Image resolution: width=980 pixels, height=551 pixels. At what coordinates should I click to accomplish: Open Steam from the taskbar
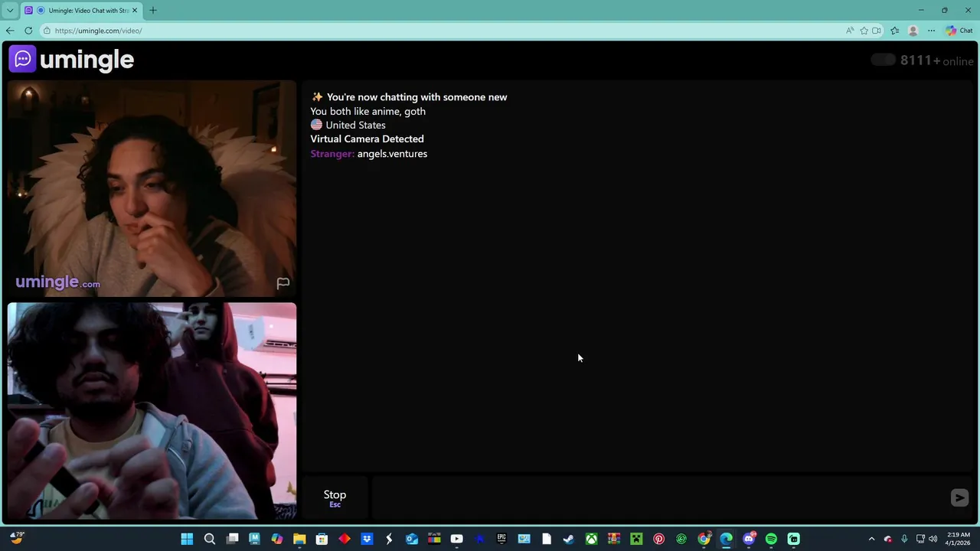[569, 539]
